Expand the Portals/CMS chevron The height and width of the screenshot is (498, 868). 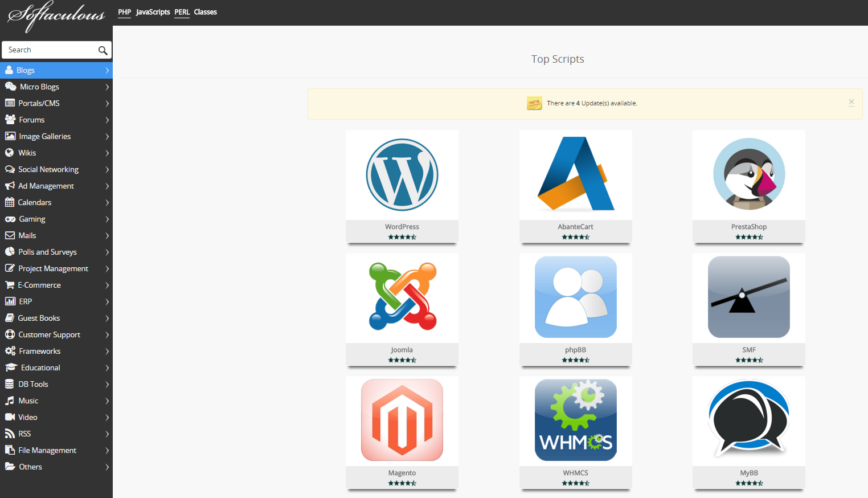[107, 103]
